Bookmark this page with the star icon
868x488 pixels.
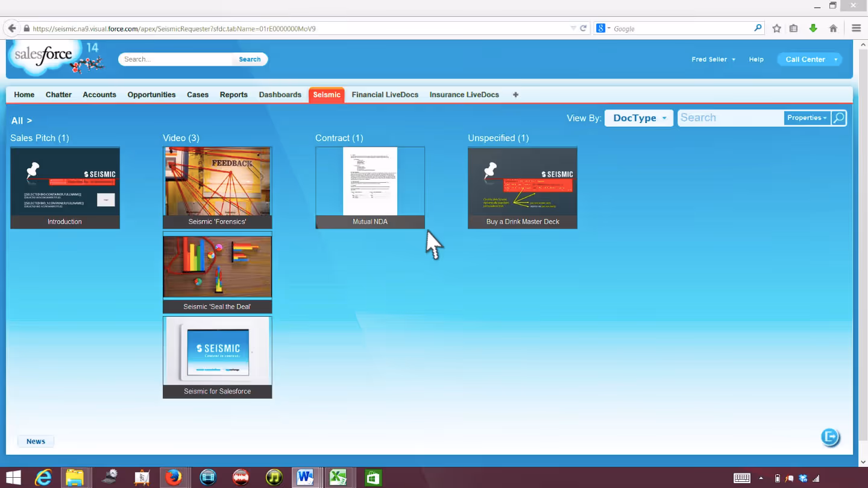(x=777, y=28)
